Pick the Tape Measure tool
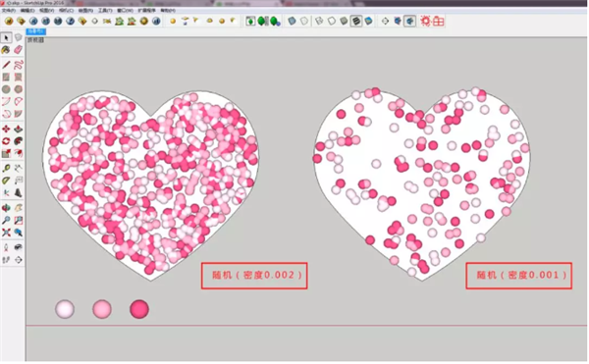 [6, 169]
